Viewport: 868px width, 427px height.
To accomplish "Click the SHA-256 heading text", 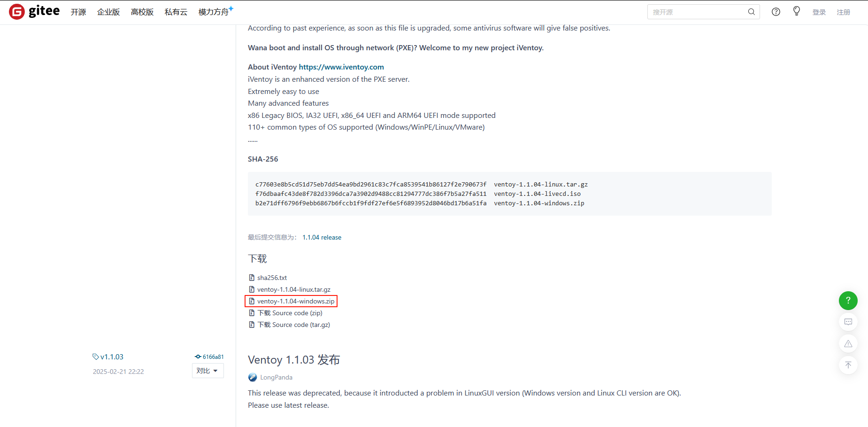I will (x=263, y=159).
